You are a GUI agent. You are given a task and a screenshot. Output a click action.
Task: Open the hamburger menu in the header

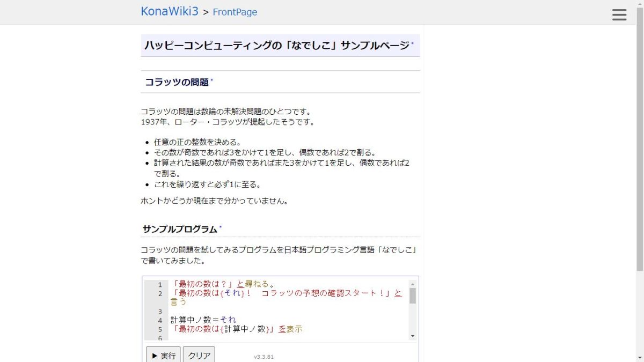pyautogui.click(x=619, y=14)
